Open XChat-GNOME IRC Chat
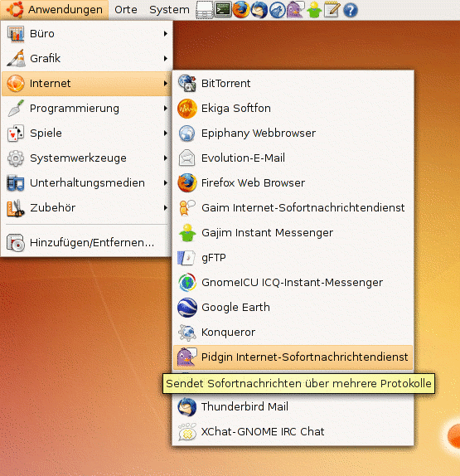 293,432
